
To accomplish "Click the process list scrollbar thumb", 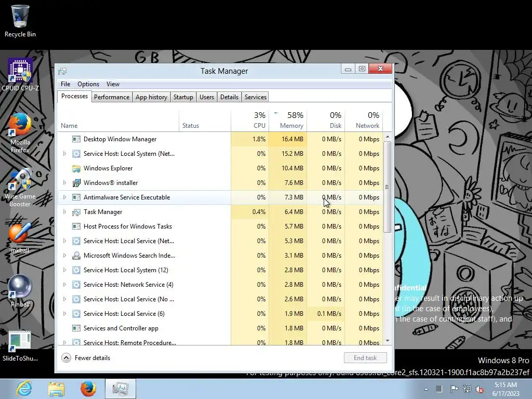I will pos(388,187).
